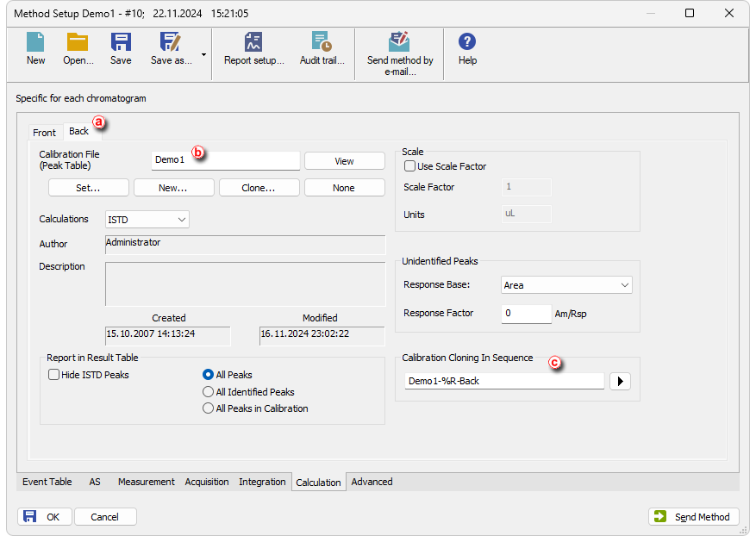The image size is (756, 542).
Task: Click the New method icon
Action: tap(35, 43)
